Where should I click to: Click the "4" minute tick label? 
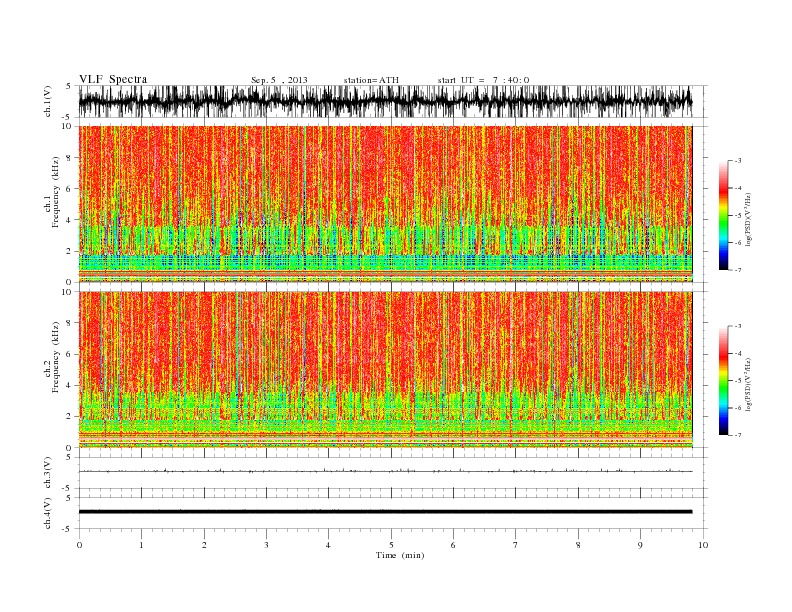click(328, 545)
